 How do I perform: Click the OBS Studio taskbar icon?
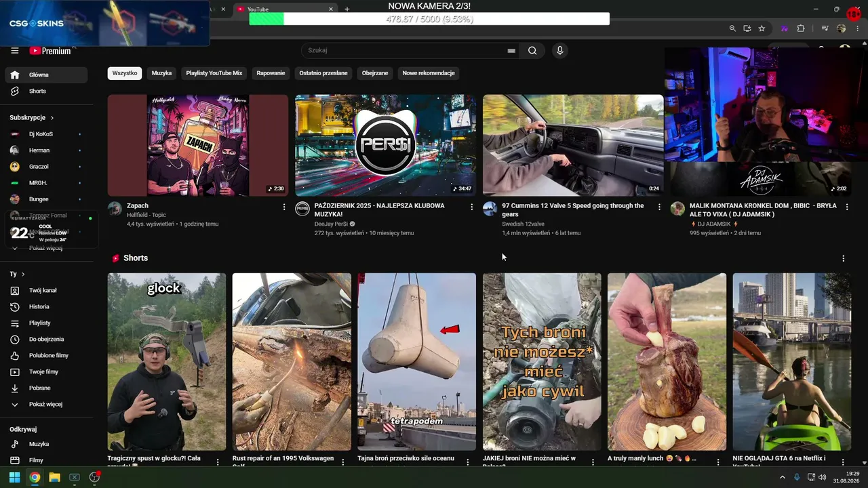[x=94, y=477]
